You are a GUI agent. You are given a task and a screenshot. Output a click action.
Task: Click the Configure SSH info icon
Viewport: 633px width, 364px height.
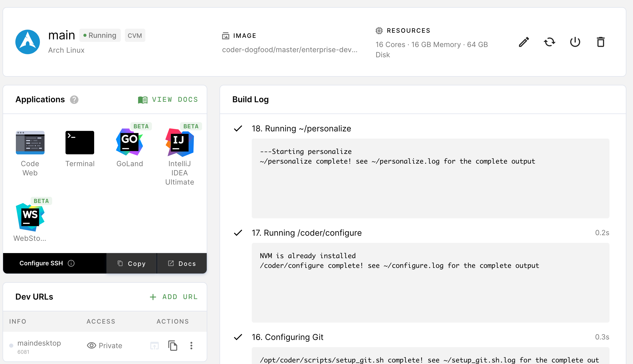coord(71,263)
